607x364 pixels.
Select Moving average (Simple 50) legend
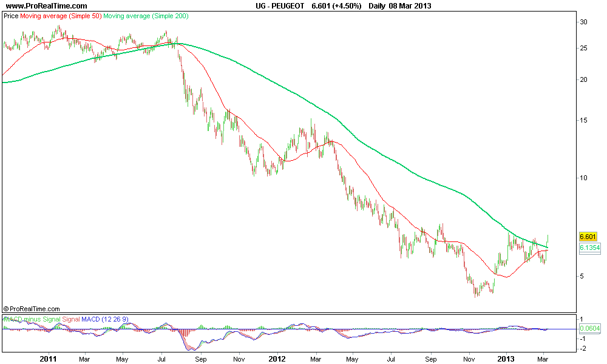[61, 16]
